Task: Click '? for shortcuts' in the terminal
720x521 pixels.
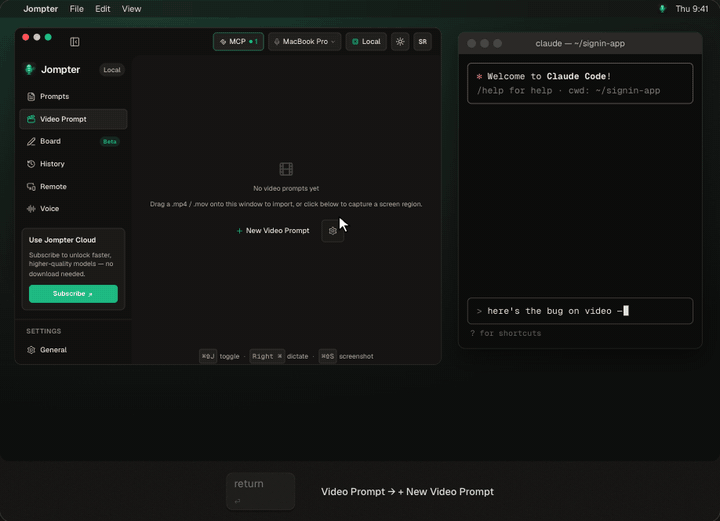Action: coord(506,333)
